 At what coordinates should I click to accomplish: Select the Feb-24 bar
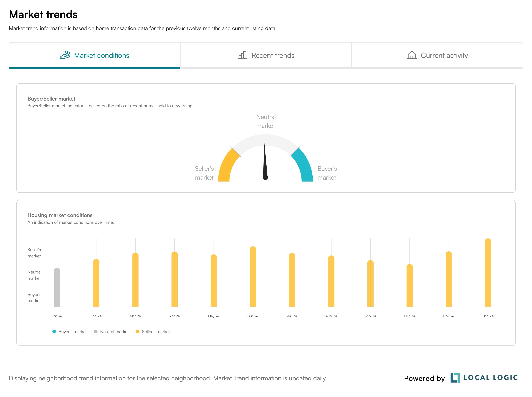tap(96, 283)
